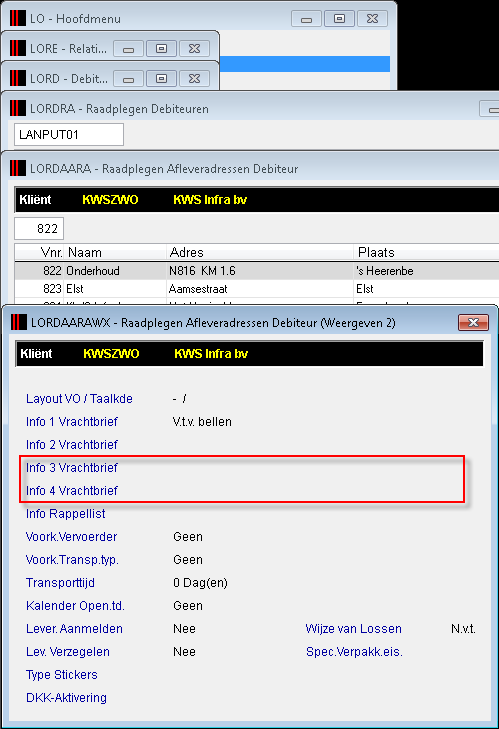Click the Wijze van Lossen label
The width and height of the screenshot is (499, 729).
click(353, 629)
